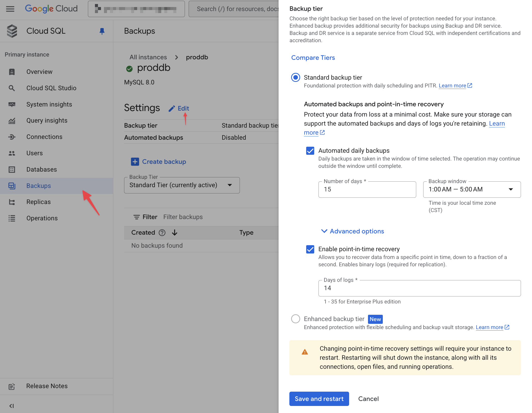
Task: Click in the Days of logs field
Action: click(419, 288)
